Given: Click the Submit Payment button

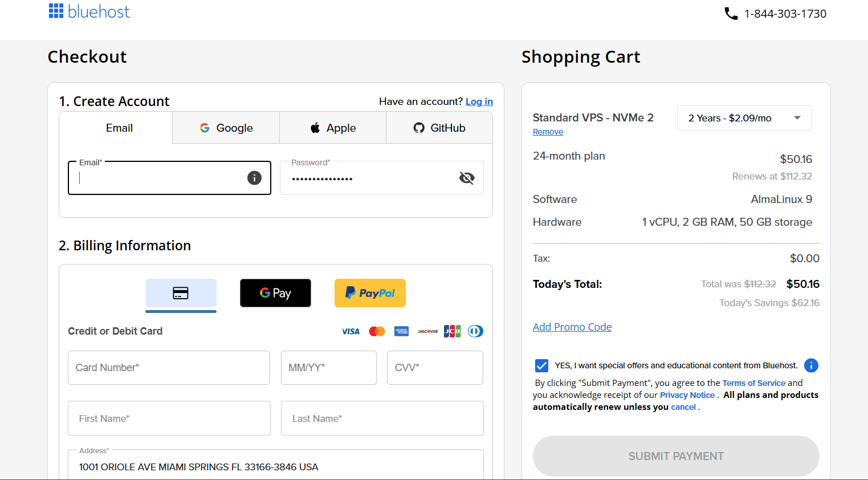Looking at the screenshot, I should pos(676,456).
